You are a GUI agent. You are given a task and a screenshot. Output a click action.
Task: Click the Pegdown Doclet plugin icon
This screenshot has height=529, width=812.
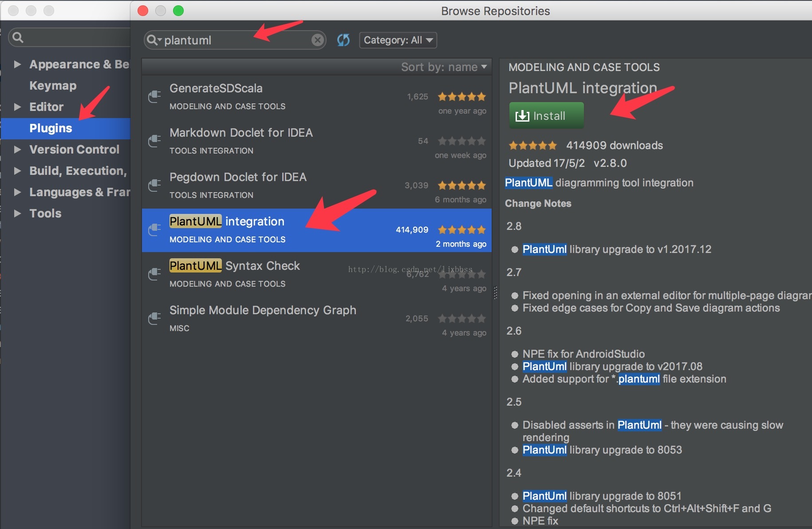coord(154,185)
